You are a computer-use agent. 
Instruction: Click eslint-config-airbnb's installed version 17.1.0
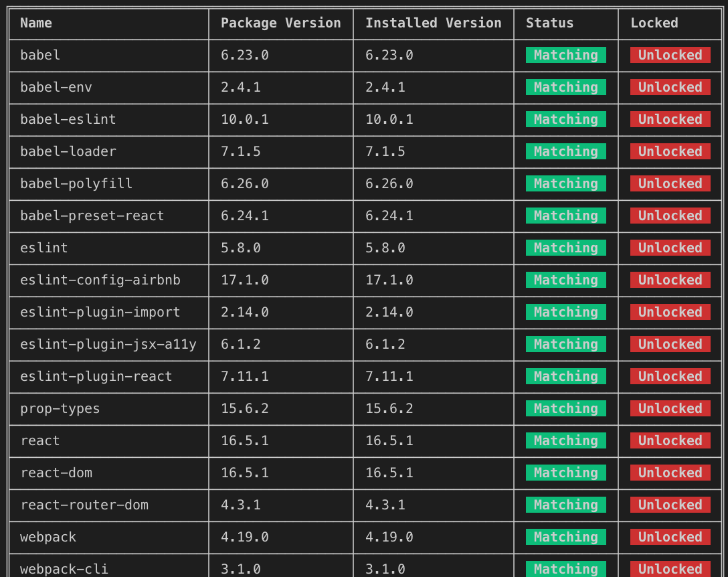(x=389, y=280)
